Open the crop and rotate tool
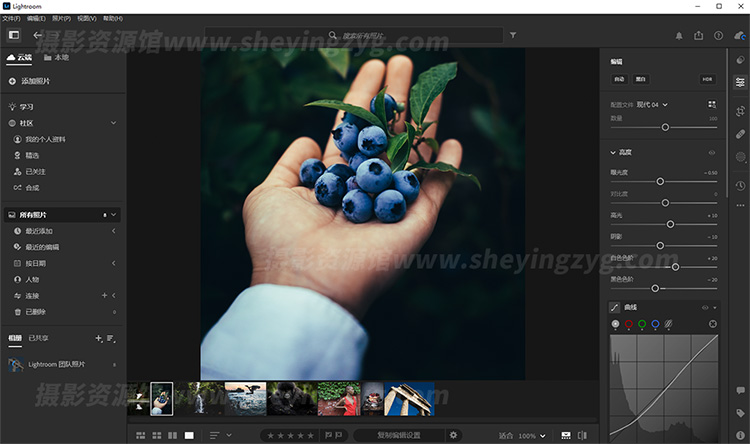The width and height of the screenshot is (750, 444). (x=740, y=110)
